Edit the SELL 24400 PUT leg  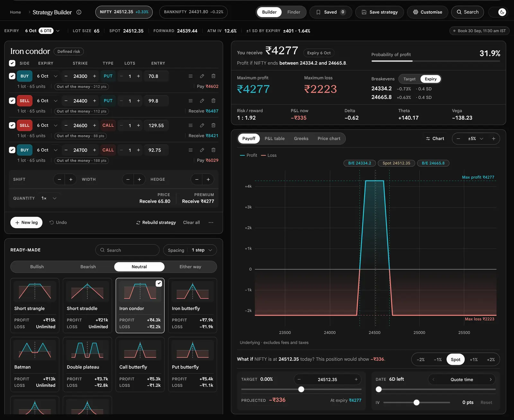pyautogui.click(x=202, y=101)
